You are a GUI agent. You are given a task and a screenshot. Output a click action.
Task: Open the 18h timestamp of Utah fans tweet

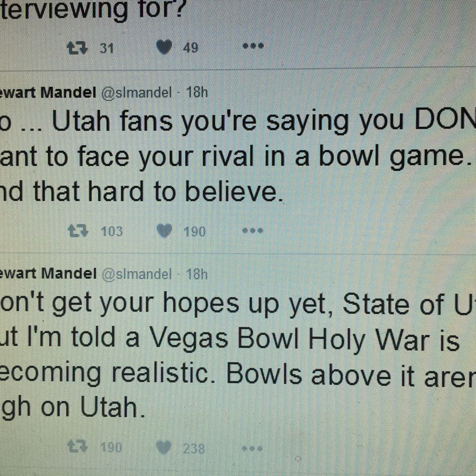click(x=197, y=93)
